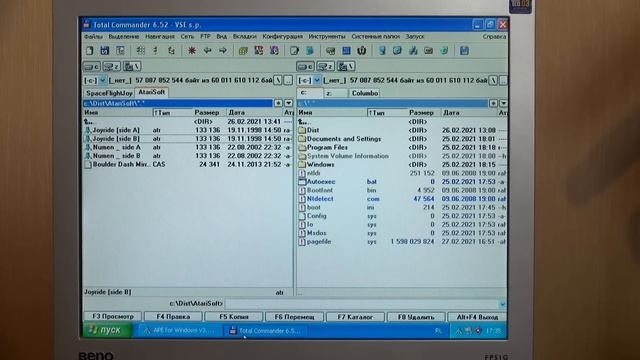640x360 pixels.
Task: Click the F8 Удалить button
Action: tap(416, 316)
